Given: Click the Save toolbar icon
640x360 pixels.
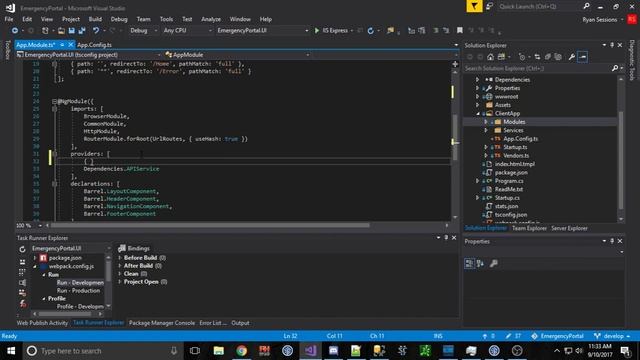Looking at the screenshot, I should click(72, 31).
